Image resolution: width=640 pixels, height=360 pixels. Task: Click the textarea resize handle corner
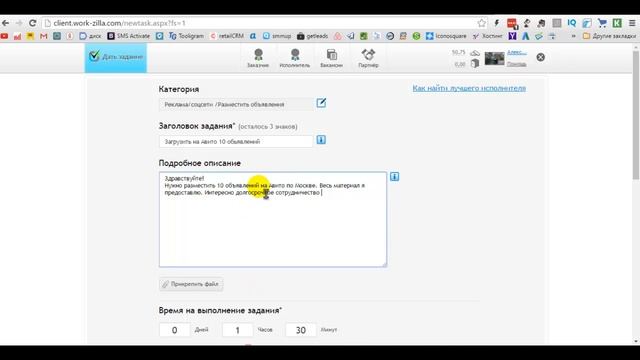click(x=384, y=265)
